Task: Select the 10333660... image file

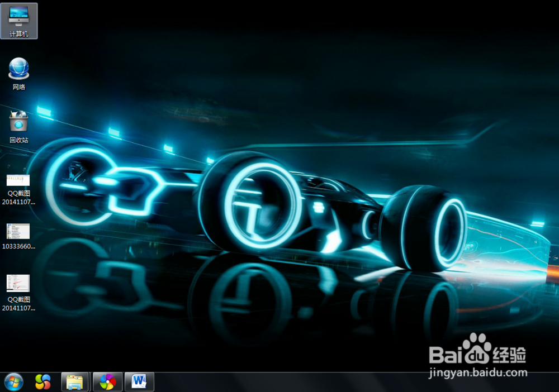Action: (x=18, y=236)
